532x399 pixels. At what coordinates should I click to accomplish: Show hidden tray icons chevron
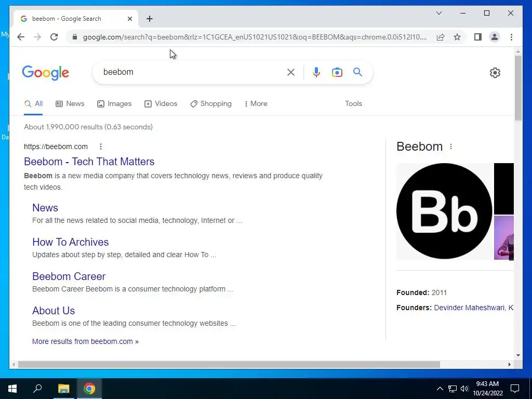point(440,389)
